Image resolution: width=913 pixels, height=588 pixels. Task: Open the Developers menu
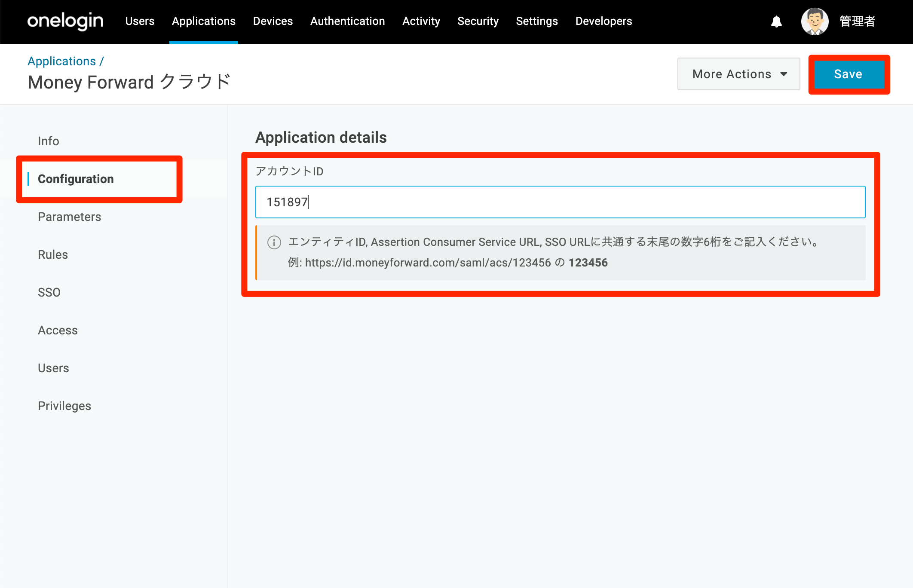[x=604, y=21]
